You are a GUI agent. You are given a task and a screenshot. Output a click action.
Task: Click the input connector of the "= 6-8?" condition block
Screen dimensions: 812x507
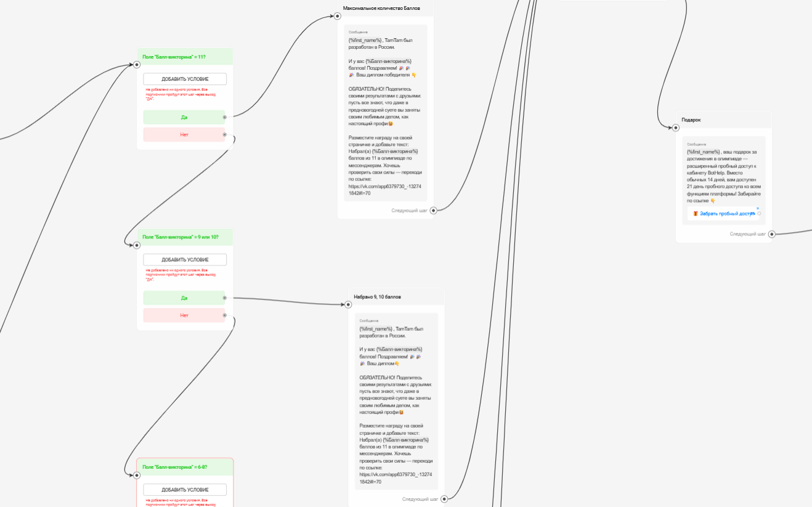tap(137, 475)
